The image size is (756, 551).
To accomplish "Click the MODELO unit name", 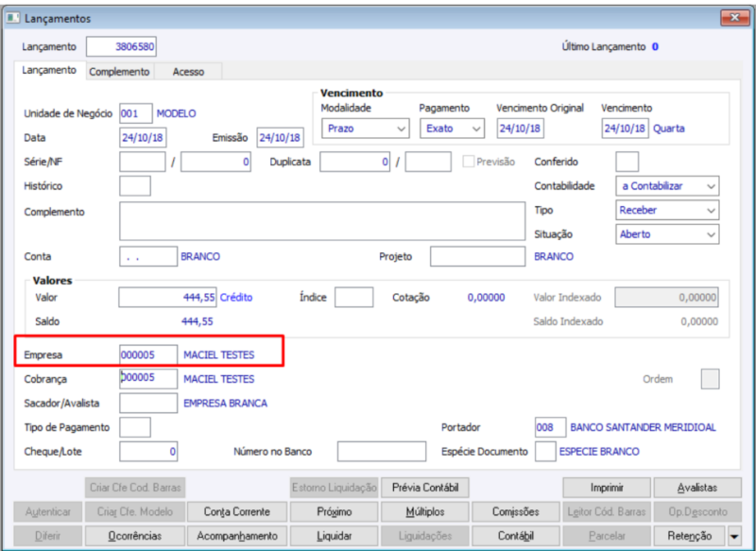I will [x=177, y=113].
